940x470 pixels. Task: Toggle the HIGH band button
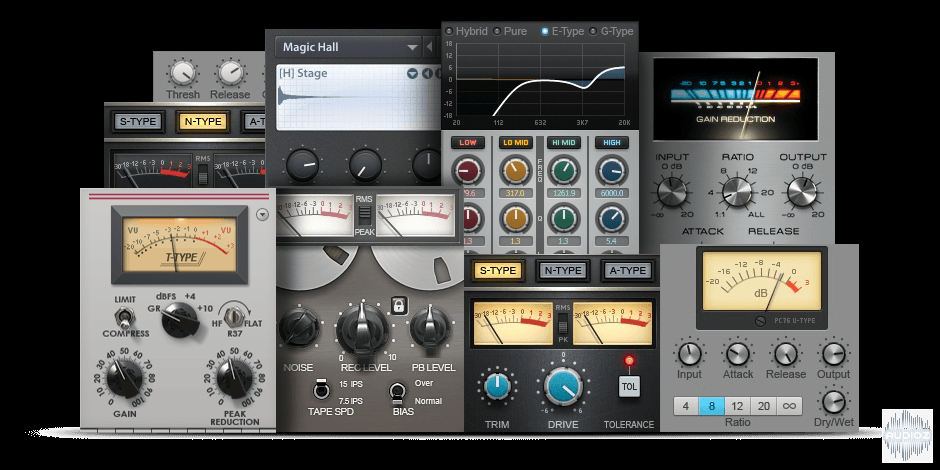click(x=611, y=143)
